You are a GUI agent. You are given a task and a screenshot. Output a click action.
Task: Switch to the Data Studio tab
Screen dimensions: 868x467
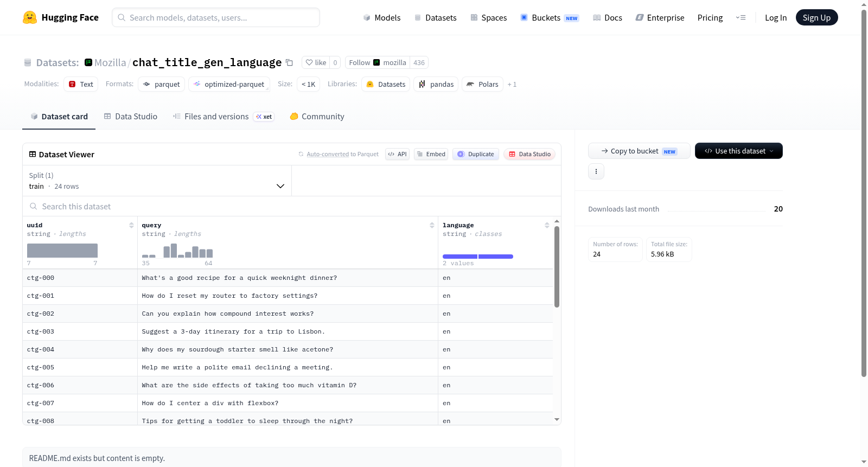click(x=131, y=117)
